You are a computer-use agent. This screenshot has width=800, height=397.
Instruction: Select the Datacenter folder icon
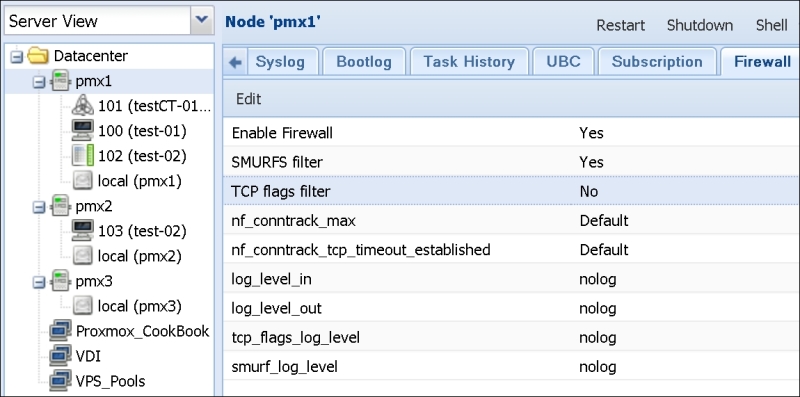click(x=38, y=56)
